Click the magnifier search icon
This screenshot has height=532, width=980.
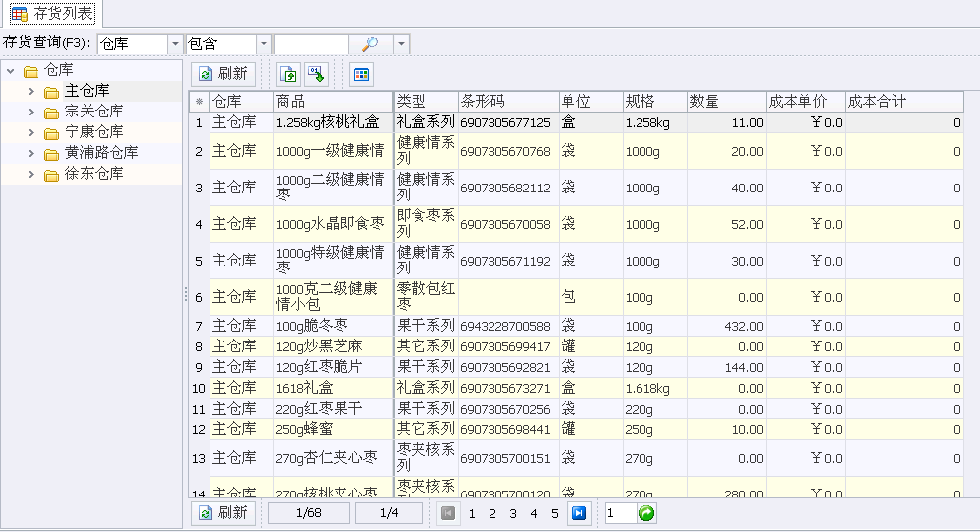[371, 43]
